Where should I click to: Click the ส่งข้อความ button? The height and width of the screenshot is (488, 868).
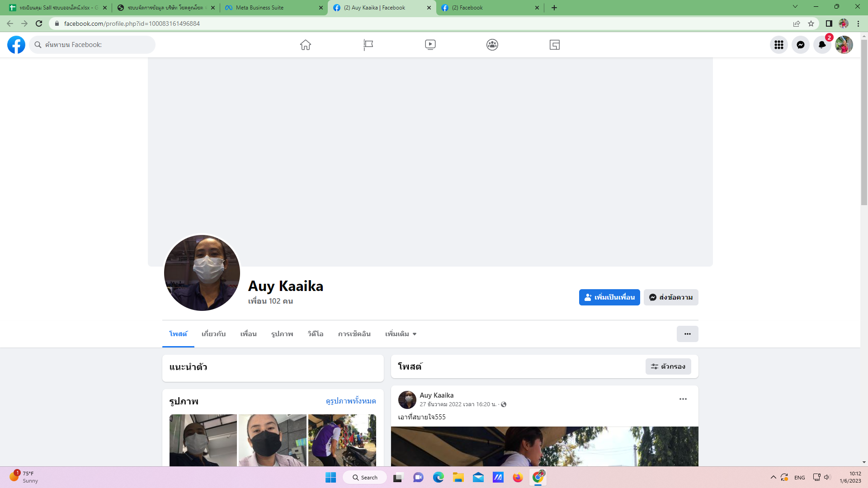click(x=671, y=297)
